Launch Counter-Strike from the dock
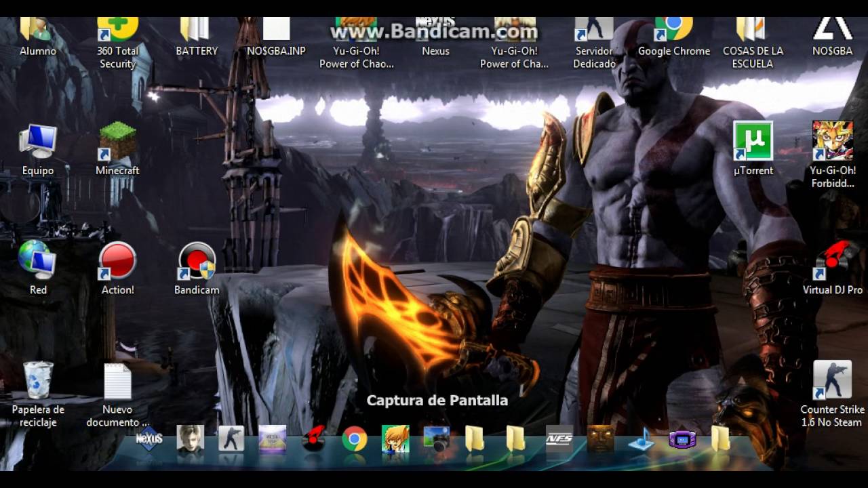The image size is (868, 488). 231,439
